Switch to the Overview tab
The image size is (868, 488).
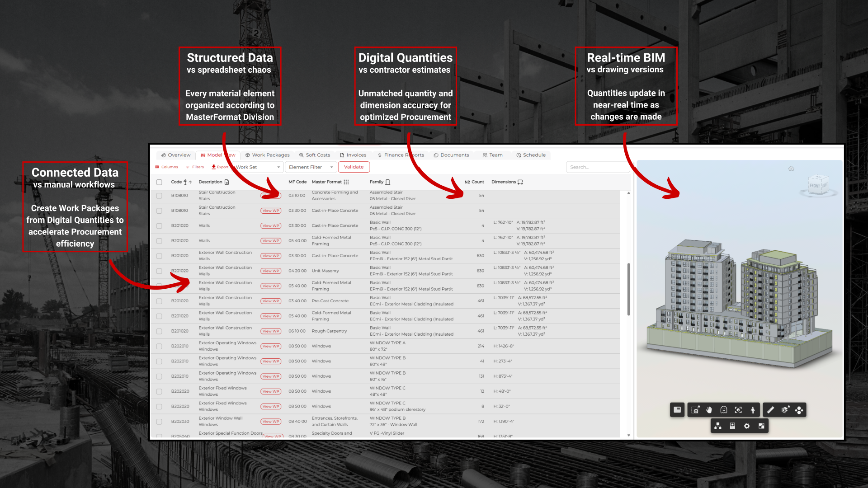pos(176,155)
